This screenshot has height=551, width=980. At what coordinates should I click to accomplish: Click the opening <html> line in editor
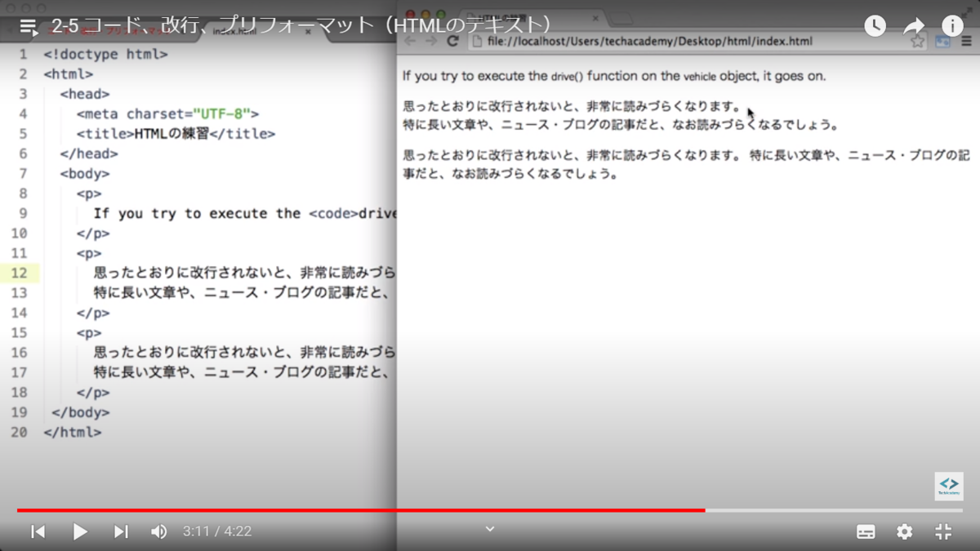(x=68, y=74)
